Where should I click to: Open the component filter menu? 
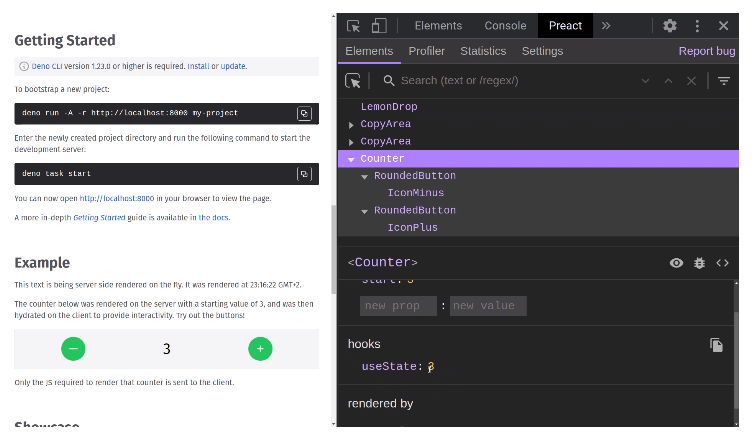coord(723,81)
